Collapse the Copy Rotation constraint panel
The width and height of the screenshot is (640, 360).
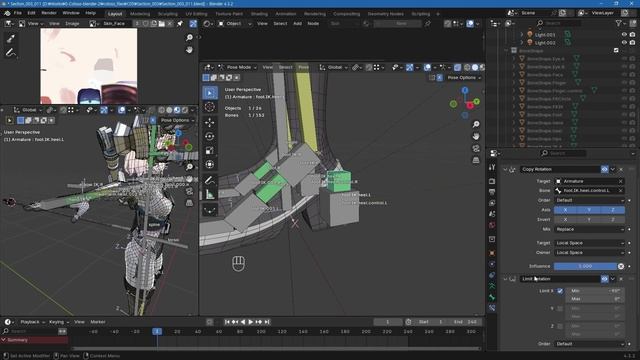(505, 169)
